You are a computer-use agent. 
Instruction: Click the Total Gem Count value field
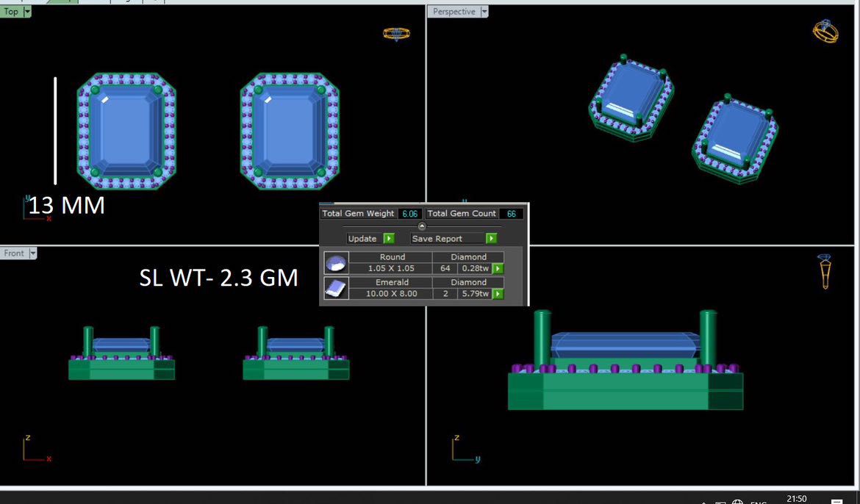[x=511, y=214]
